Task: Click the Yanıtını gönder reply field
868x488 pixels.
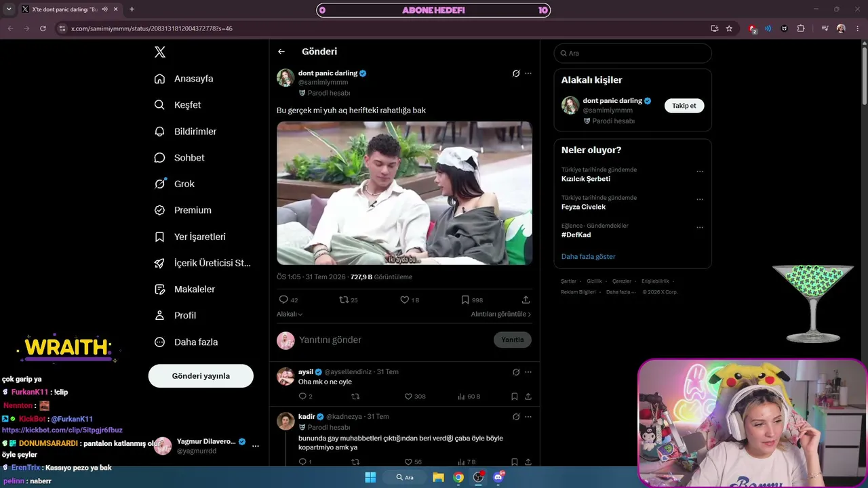Action: click(x=393, y=340)
